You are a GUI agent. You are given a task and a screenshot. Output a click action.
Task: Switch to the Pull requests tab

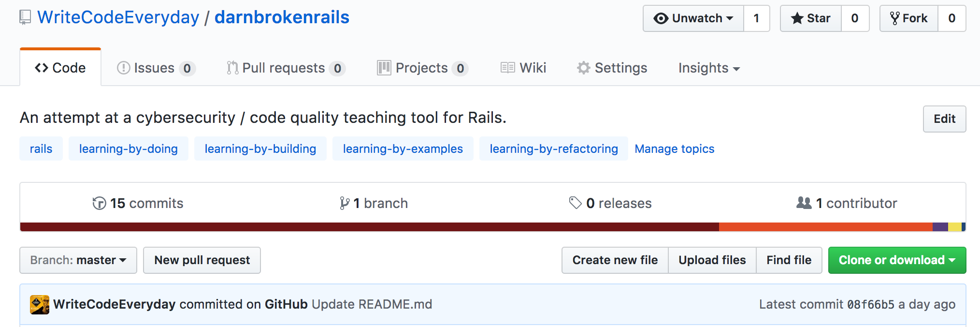coord(286,68)
